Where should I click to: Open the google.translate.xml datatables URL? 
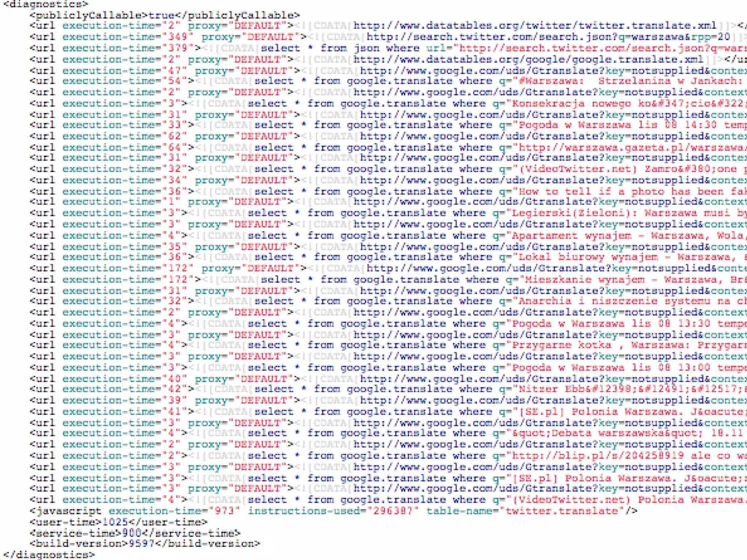tap(528, 59)
